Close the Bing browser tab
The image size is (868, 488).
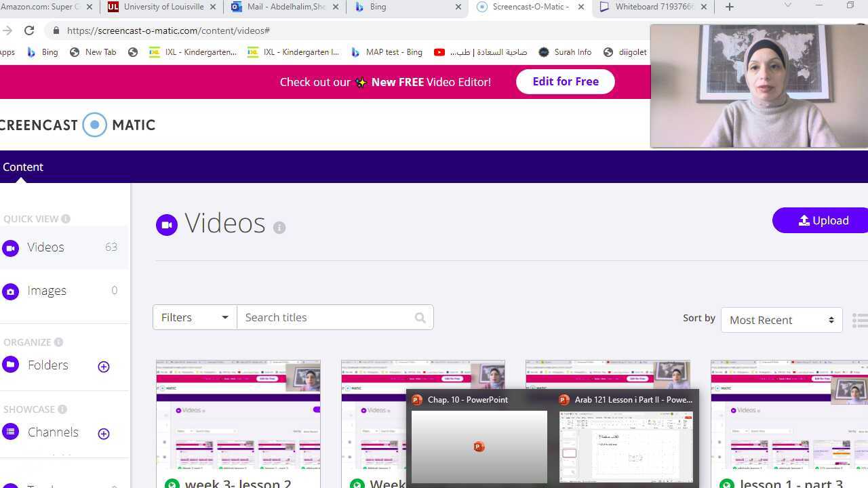458,7
